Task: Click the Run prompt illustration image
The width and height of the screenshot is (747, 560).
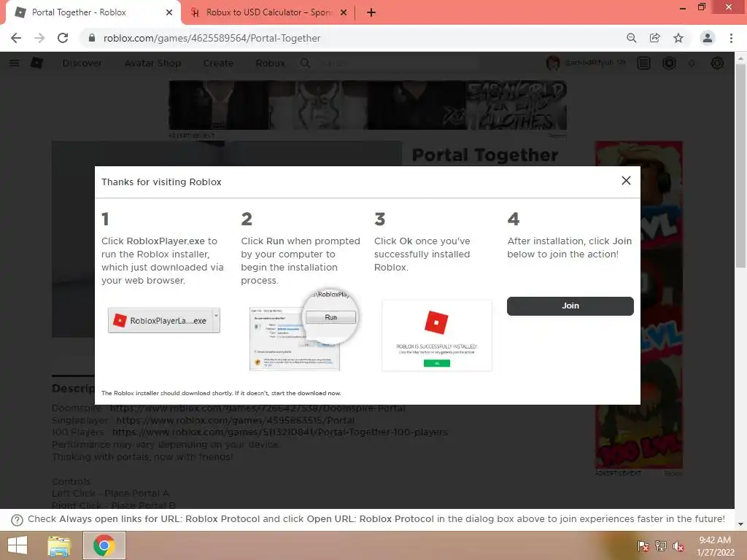Action: (x=303, y=330)
